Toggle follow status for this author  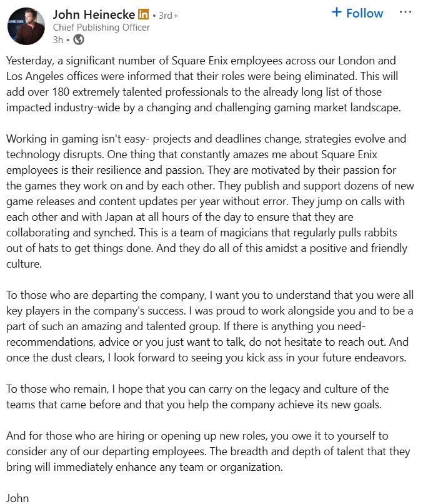coord(357,13)
